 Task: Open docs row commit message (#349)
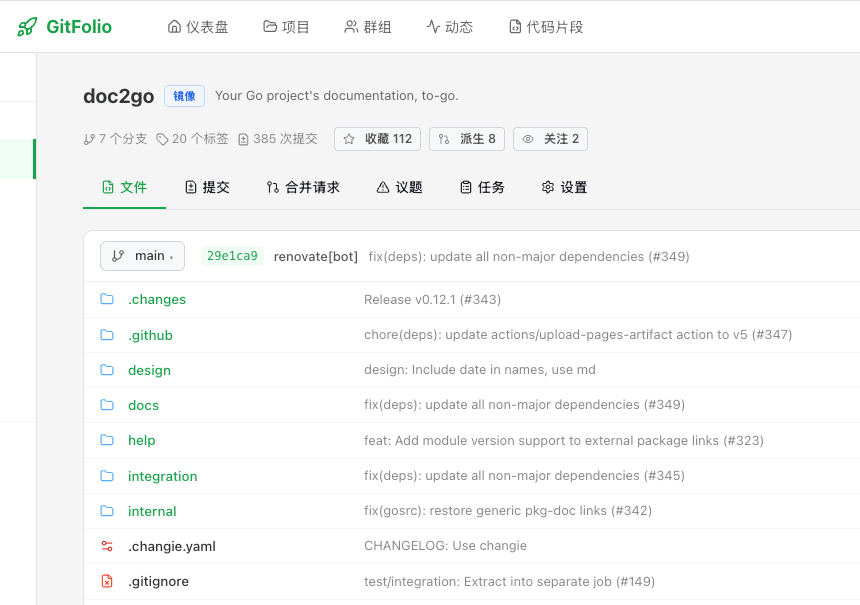click(x=524, y=405)
